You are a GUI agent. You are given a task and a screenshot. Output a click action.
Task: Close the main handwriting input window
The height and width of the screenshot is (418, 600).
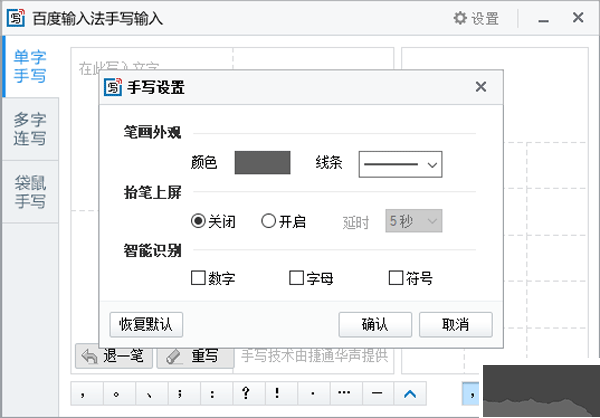point(578,18)
